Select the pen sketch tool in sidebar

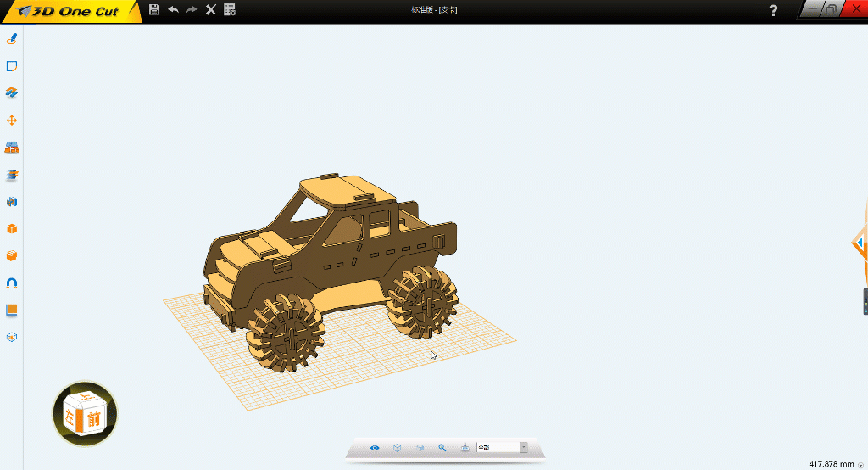coord(12,39)
